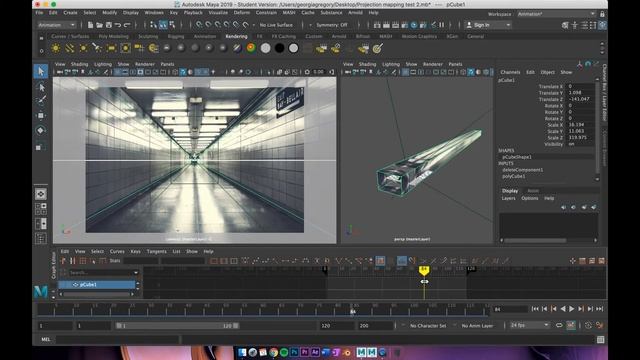Open the Modify menu
Viewport: 640px width, 360px height.
coord(109,13)
